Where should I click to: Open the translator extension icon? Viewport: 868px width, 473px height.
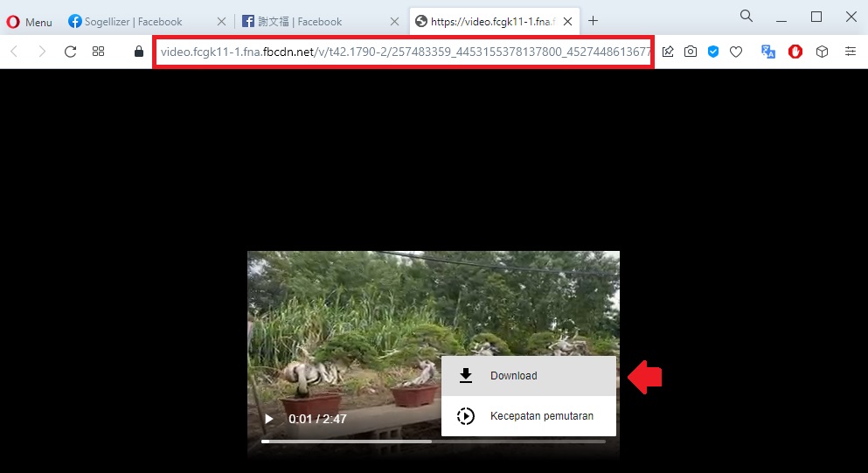point(767,52)
